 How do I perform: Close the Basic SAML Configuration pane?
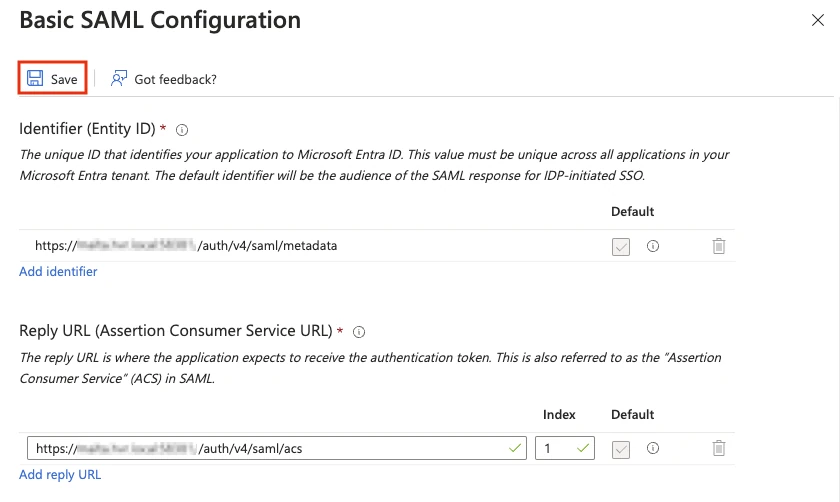coord(818,20)
